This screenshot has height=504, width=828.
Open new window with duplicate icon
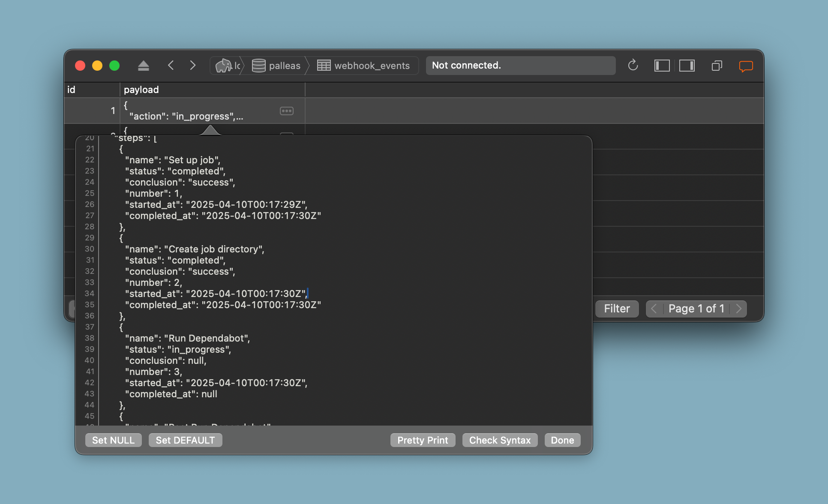tap(717, 66)
